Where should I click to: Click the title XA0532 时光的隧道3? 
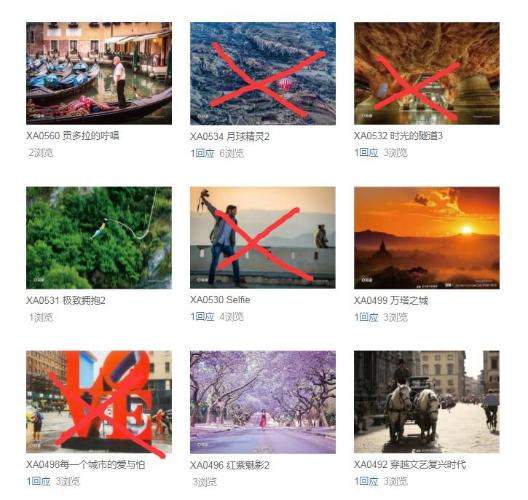(398, 136)
